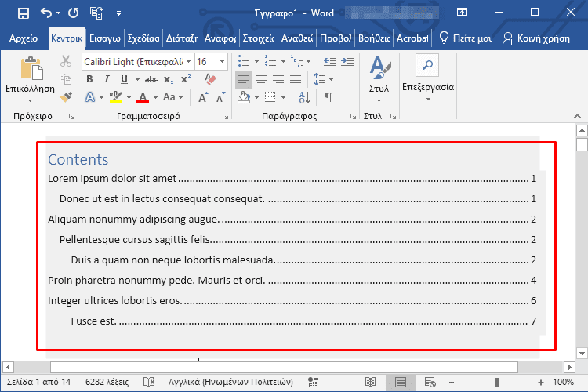Expand the borders dropdown arrow
Viewport: 588px width, 392px height.
point(284,97)
